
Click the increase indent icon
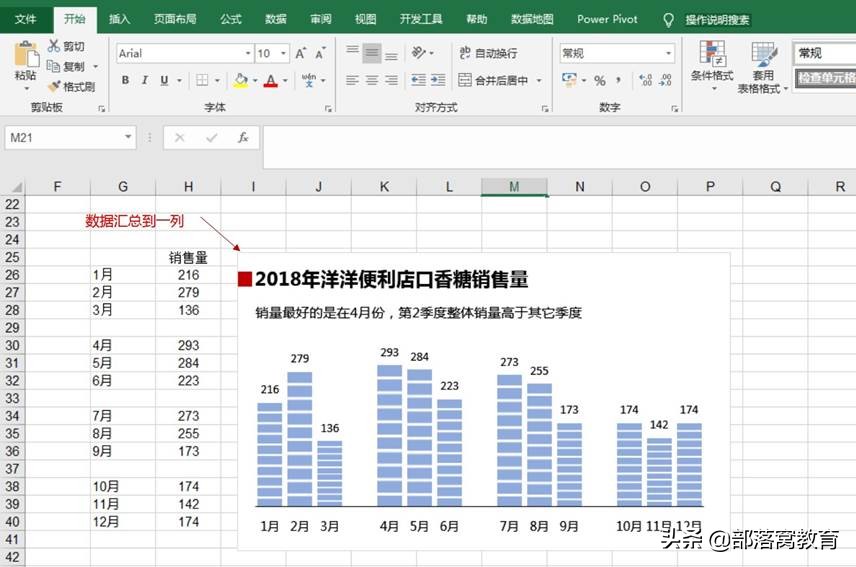pyautogui.click(x=438, y=80)
